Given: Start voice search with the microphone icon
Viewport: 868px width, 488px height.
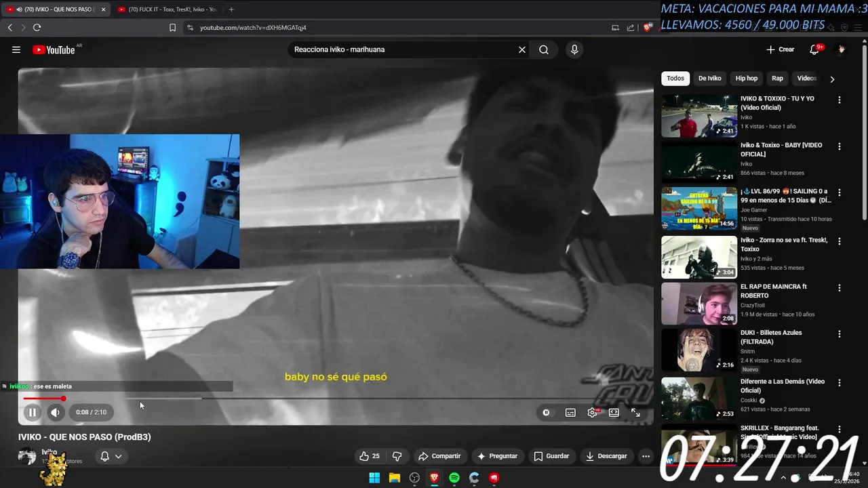Looking at the screenshot, I should point(574,49).
